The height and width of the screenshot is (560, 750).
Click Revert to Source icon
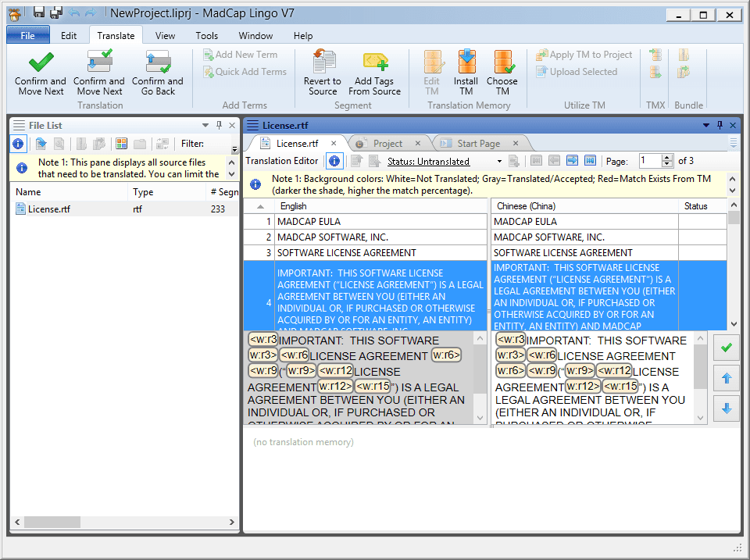323,62
